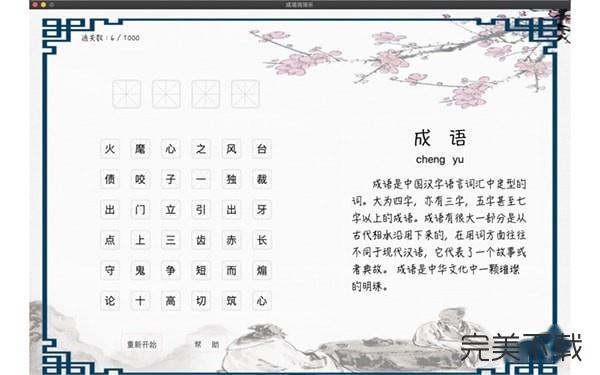
Task: Click the 鬼 character tile
Action: [x=140, y=271]
